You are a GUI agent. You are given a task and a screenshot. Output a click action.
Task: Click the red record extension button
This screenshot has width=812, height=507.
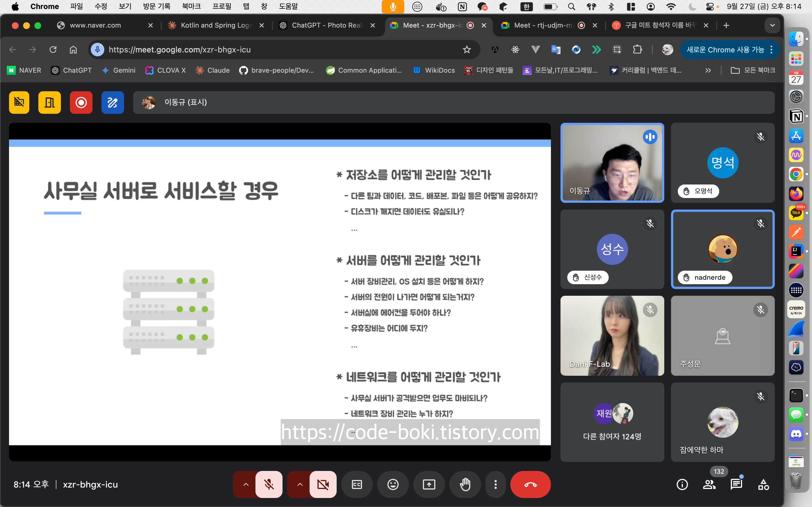click(x=81, y=102)
